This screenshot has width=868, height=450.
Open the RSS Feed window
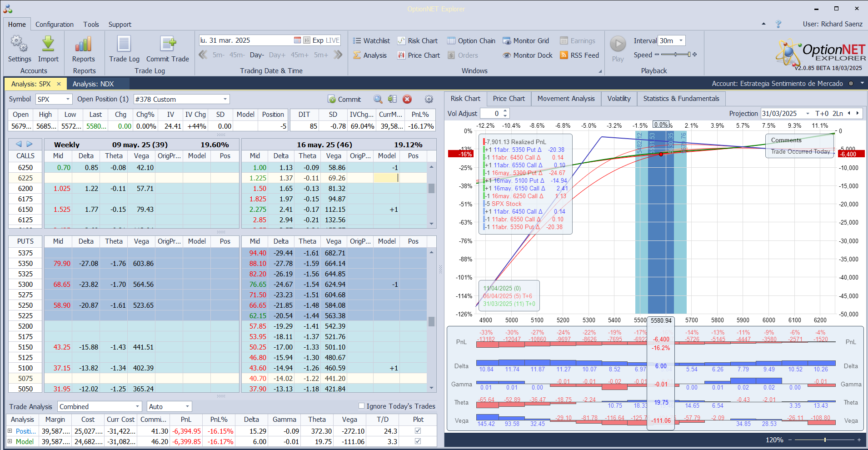[x=579, y=55]
